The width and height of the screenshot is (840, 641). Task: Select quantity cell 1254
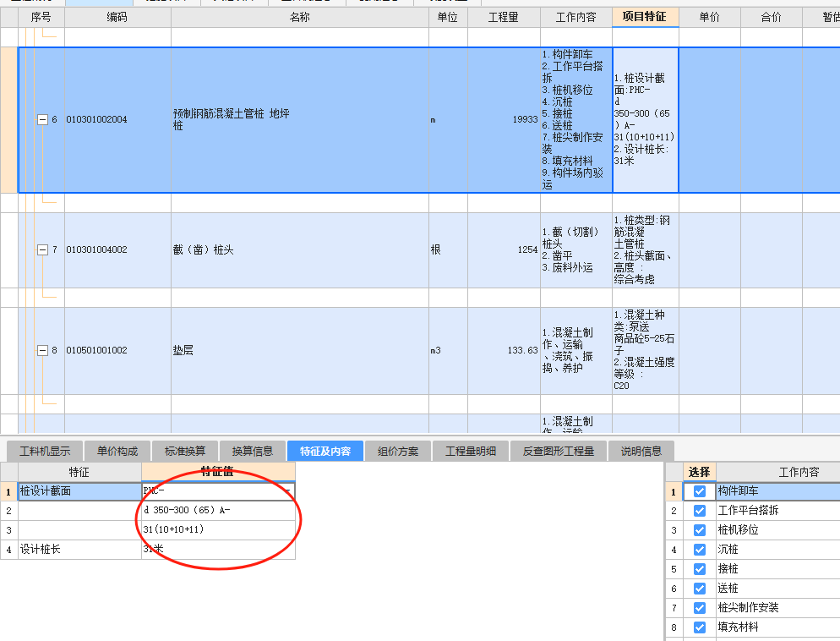[x=504, y=249]
